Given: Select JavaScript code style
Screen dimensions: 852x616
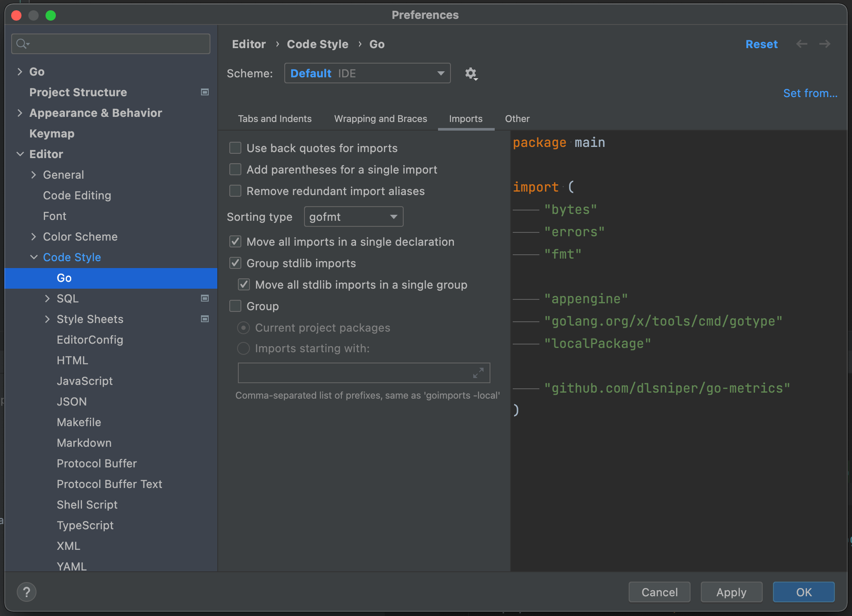Looking at the screenshot, I should [x=85, y=381].
